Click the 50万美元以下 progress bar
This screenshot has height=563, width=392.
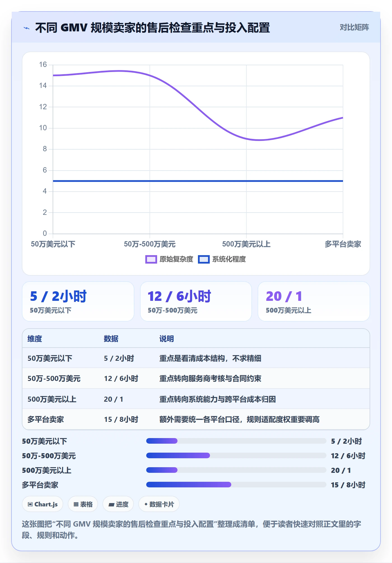click(x=236, y=441)
